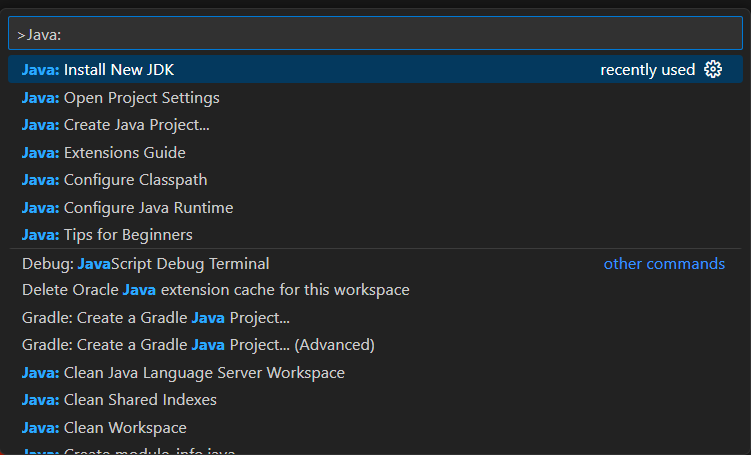The height and width of the screenshot is (455, 751).
Task: Choose 'Java: Create Java Project...'
Action: pyautogui.click(x=375, y=125)
